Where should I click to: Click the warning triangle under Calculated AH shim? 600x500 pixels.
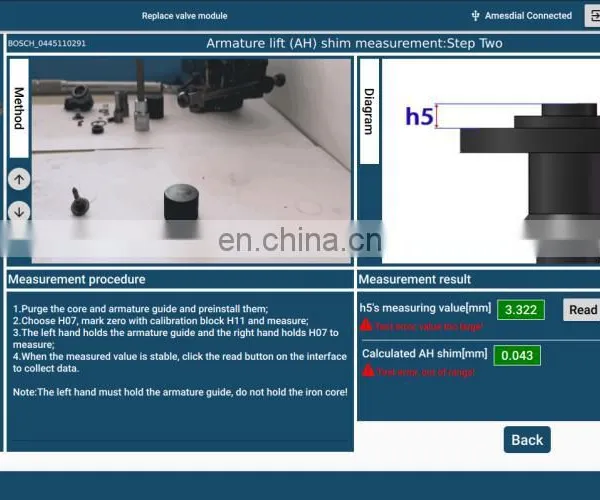point(368,370)
